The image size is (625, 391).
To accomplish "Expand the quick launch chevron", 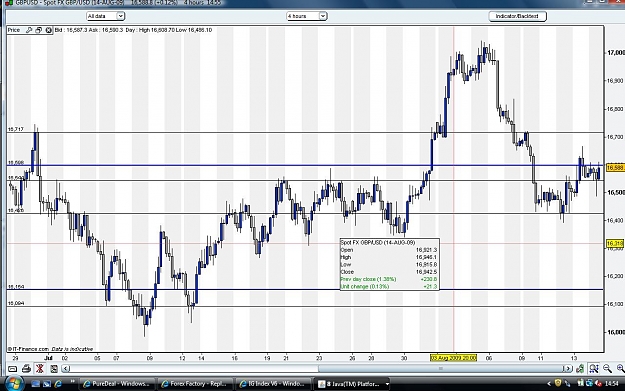I will coord(73,382).
